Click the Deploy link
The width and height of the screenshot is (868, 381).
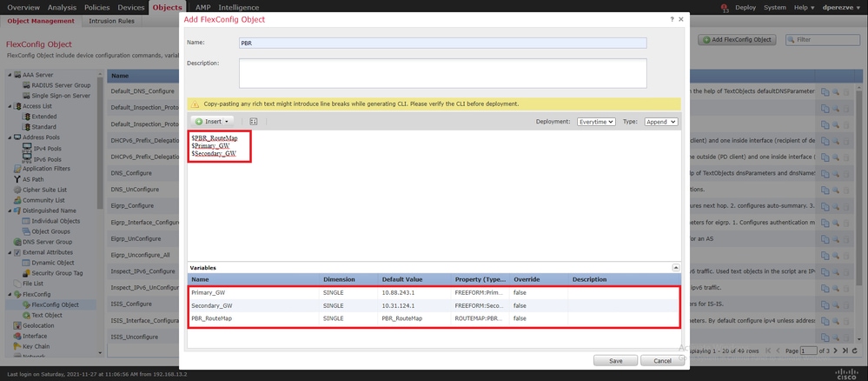(x=745, y=7)
